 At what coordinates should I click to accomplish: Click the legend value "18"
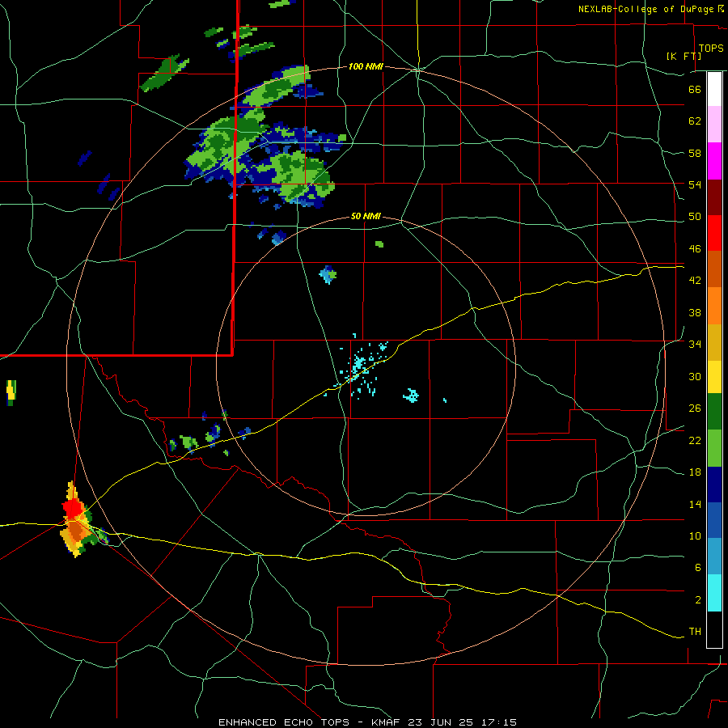pos(695,472)
